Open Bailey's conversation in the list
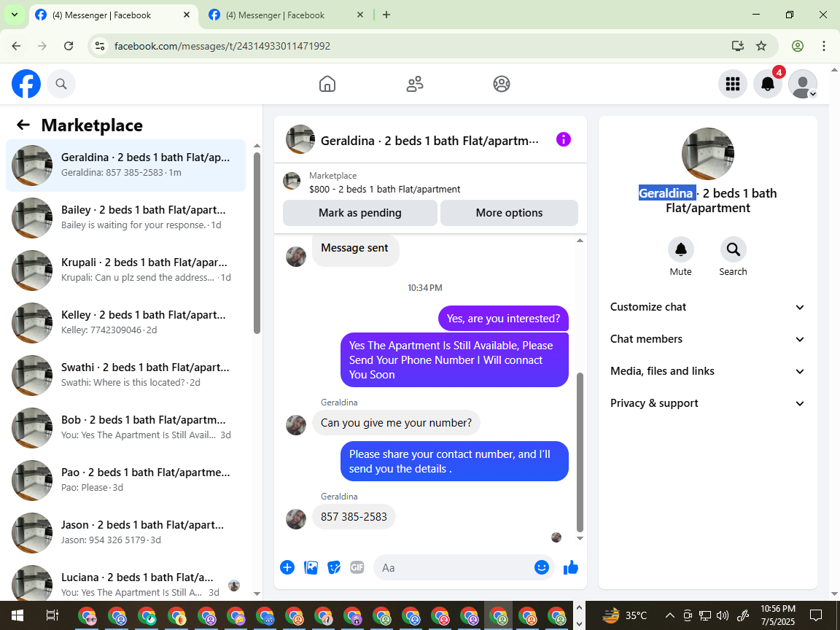The image size is (840, 630). tap(126, 217)
